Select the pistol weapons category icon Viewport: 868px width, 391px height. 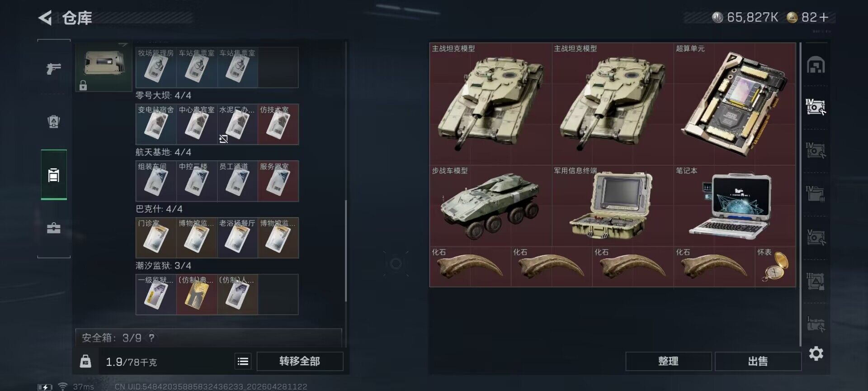pyautogui.click(x=54, y=68)
